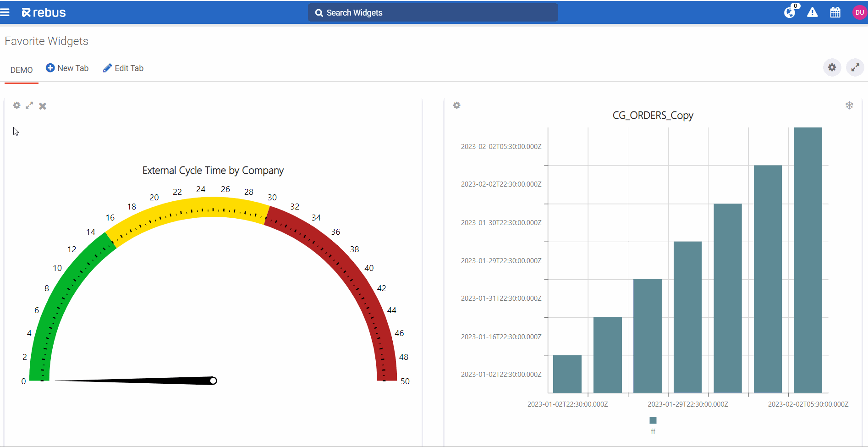Open CG_ORDERS_Copy widget settings gear
The height and width of the screenshot is (447, 868).
[456, 105]
